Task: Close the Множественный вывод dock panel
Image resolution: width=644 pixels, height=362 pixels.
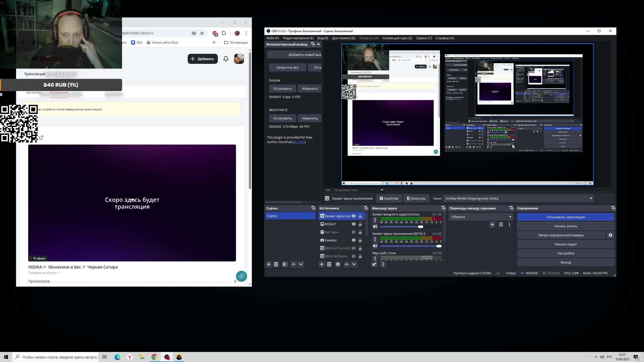Action: pyautogui.click(x=318, y=44)
